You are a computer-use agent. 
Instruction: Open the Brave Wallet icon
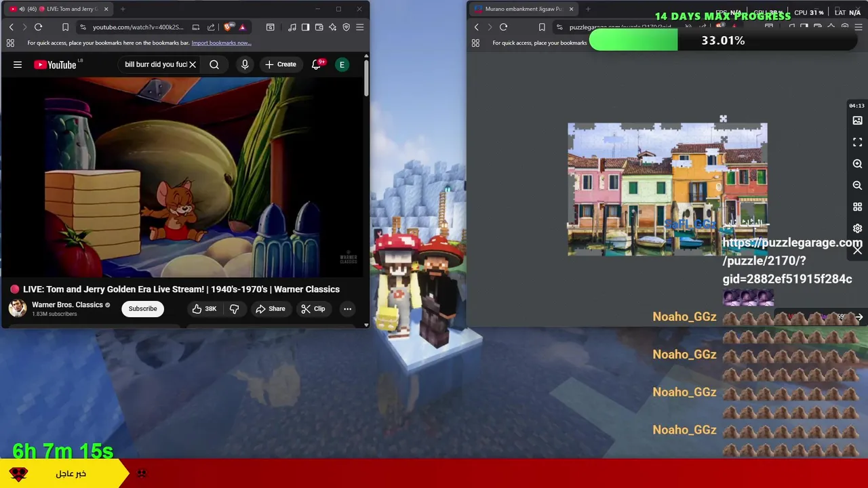click(319, 27)
